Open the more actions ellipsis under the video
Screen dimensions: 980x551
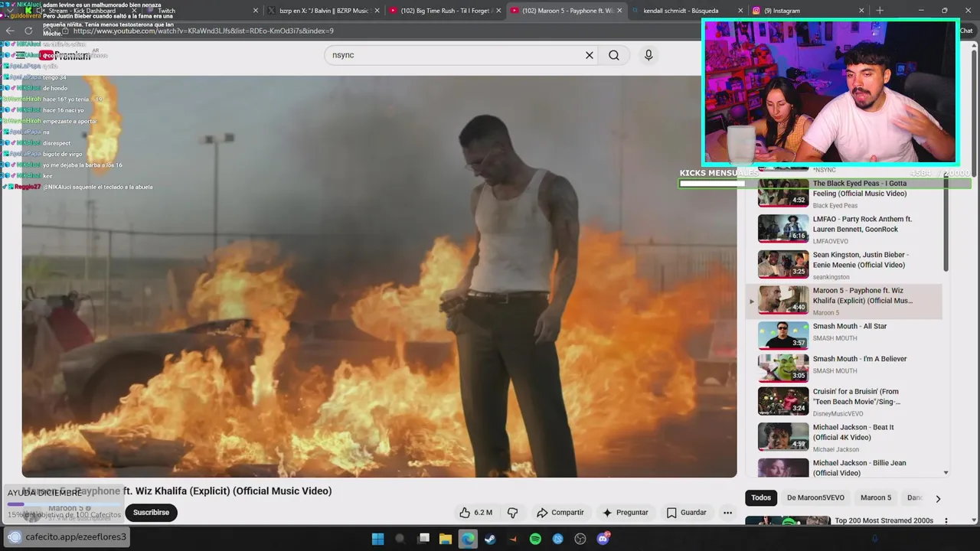[x=727, y=513]
